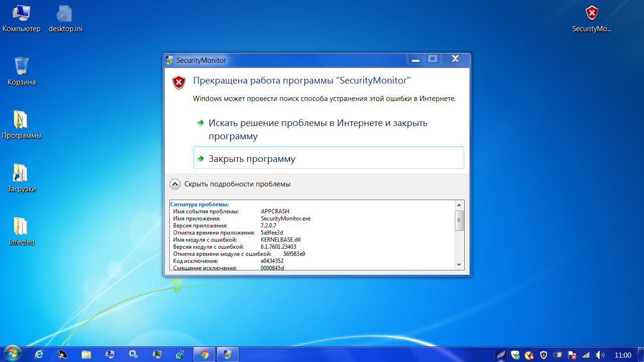Launch Internet Explorer from the taskbar

[39, 354]
